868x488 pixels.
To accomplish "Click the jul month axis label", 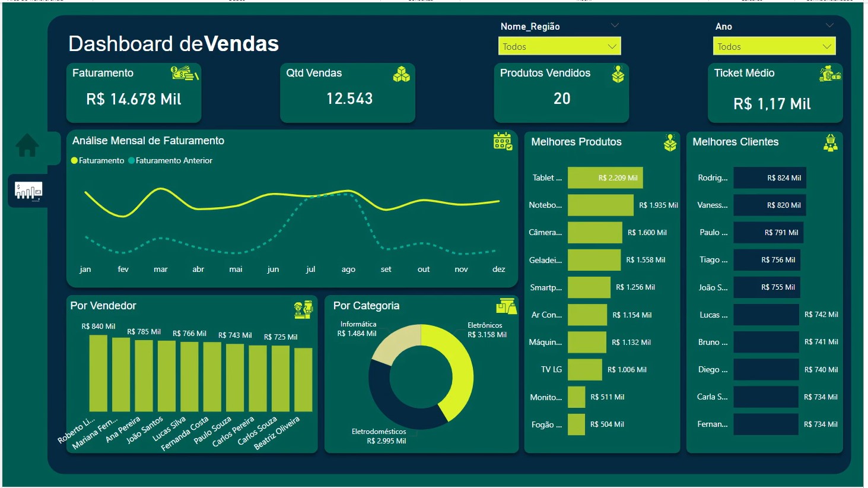I will tap(310, 269).
